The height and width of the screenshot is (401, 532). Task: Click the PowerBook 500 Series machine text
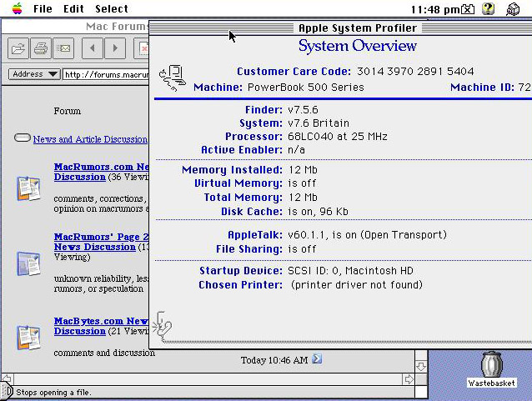click(306, 88)
